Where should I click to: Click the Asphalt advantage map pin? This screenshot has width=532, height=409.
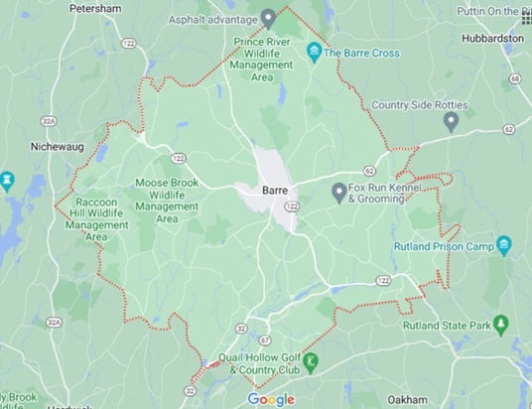click(269, 19)
